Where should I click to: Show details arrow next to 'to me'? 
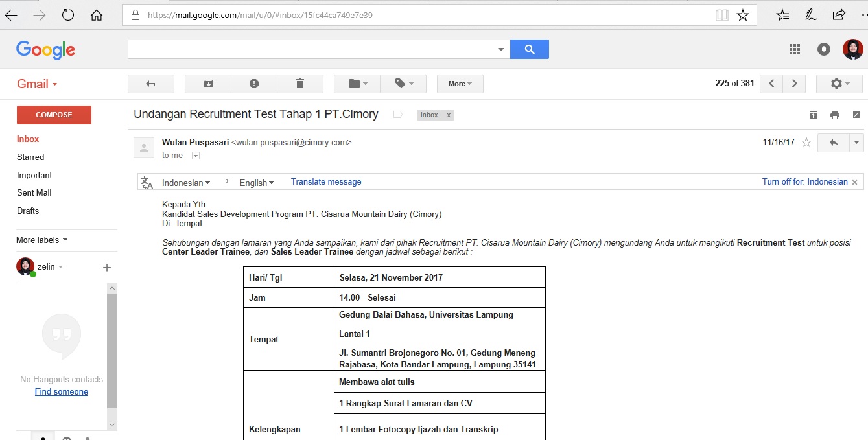196,156
